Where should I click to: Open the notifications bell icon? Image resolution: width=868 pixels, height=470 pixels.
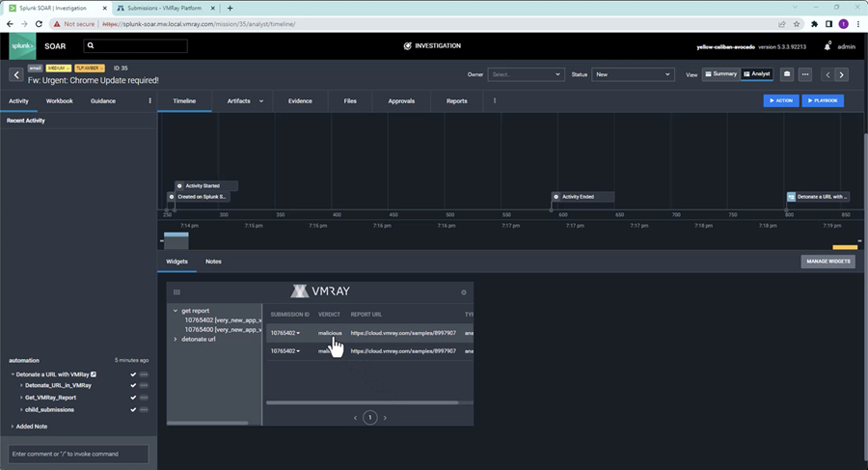(827, 46)
